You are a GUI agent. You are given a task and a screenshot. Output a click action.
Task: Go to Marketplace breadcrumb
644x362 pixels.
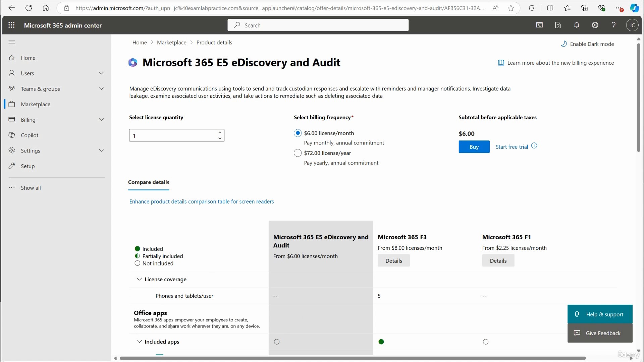171,43
